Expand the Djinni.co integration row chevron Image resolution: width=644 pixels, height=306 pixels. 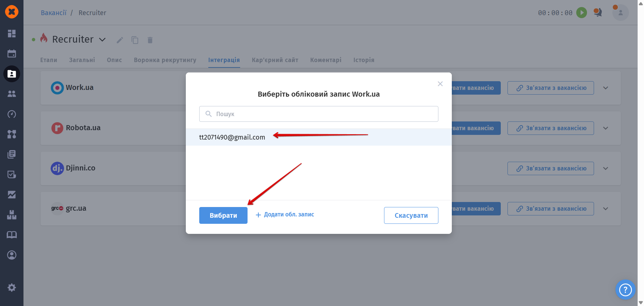(605, 168)
